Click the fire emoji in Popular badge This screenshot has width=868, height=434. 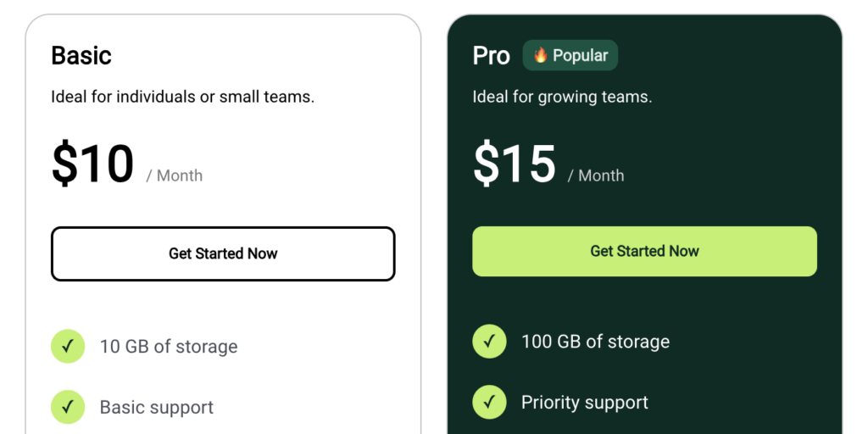pos(541,55)
